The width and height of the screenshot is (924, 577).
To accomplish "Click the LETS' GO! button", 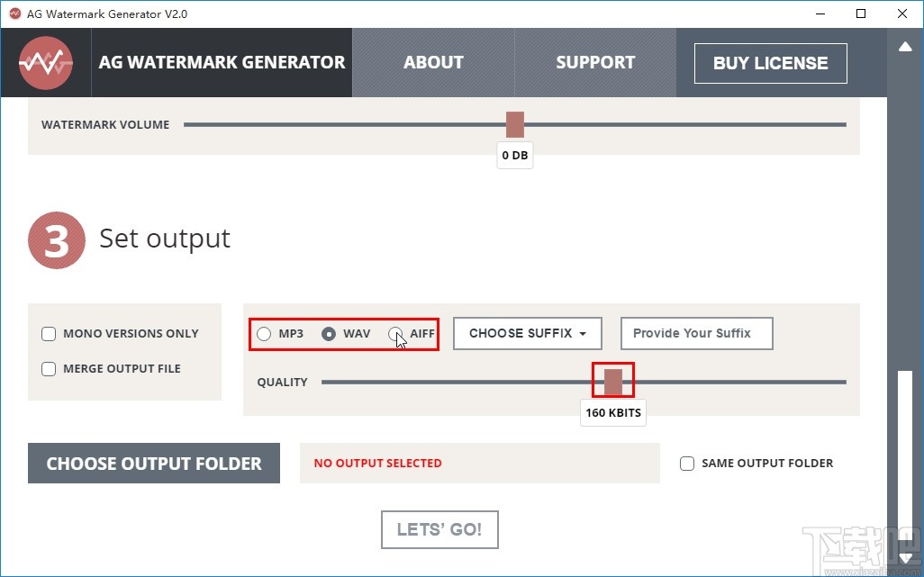I will (439, 529).
